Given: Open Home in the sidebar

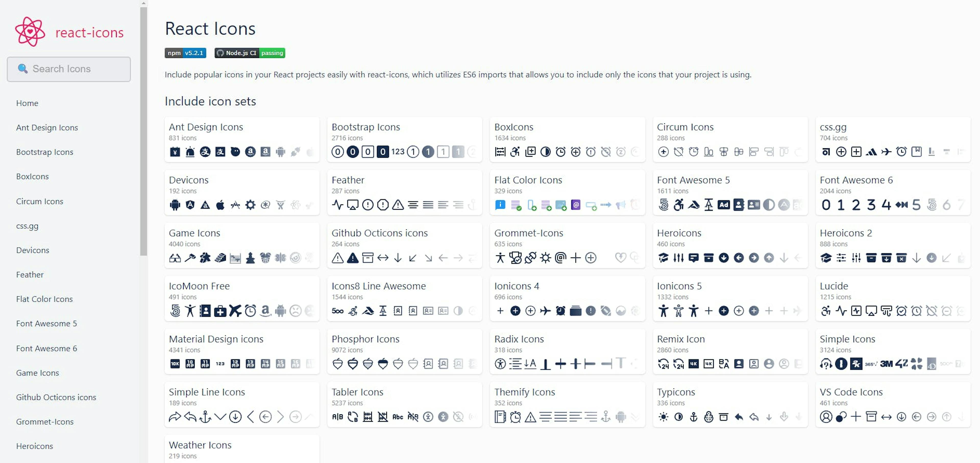Looking at the screenshot, I should (x=27, y=103).
